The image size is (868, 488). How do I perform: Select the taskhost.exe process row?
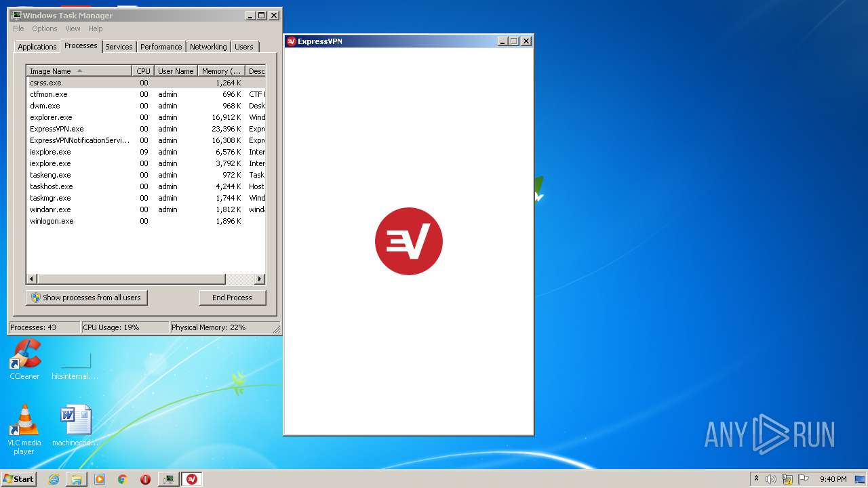point(146,186)
